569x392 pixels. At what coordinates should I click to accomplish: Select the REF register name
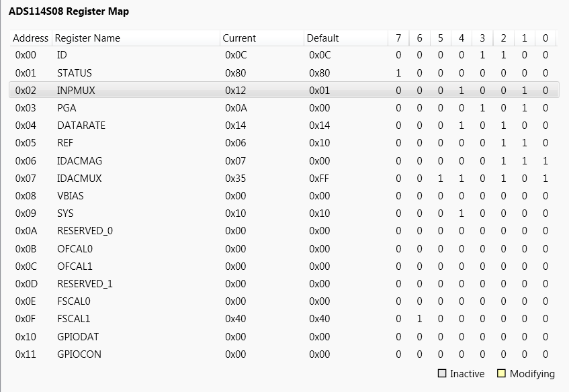click(x=65, y=143)
